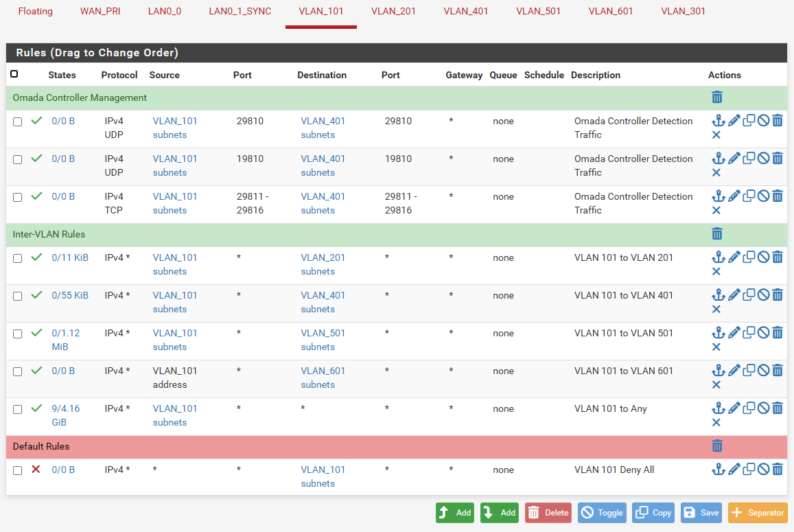The width and height of the screenshot is (794, 532).
Task: Click the anchor icon for VLAN 101 to Any rule
Action: coord(718,408)
